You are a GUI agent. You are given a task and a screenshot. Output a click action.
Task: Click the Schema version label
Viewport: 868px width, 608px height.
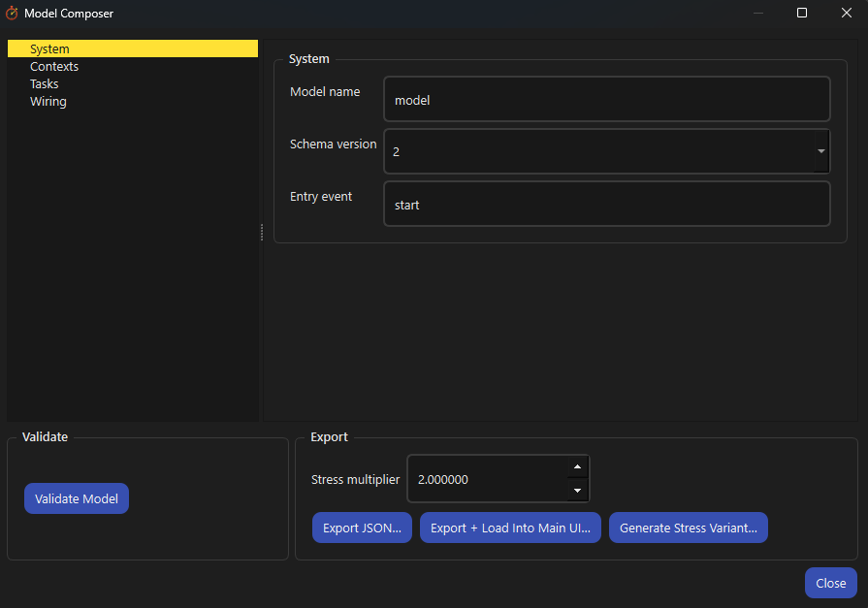point(334,144)
